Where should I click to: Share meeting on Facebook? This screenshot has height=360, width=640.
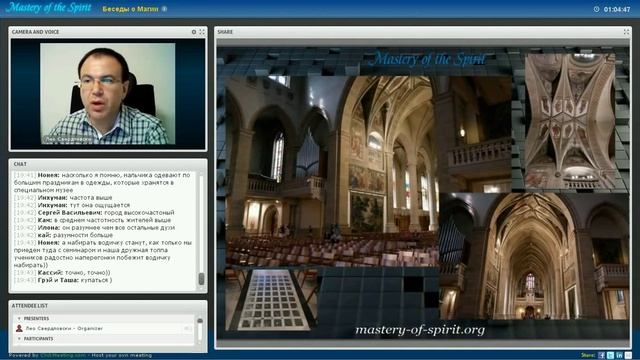click(602, 356)
